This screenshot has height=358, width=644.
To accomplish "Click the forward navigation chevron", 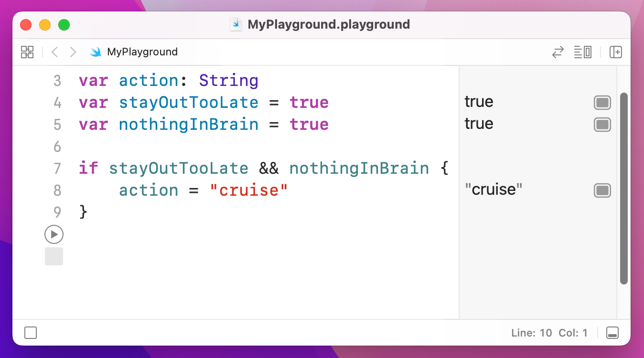I will click(x=73, y=52).
